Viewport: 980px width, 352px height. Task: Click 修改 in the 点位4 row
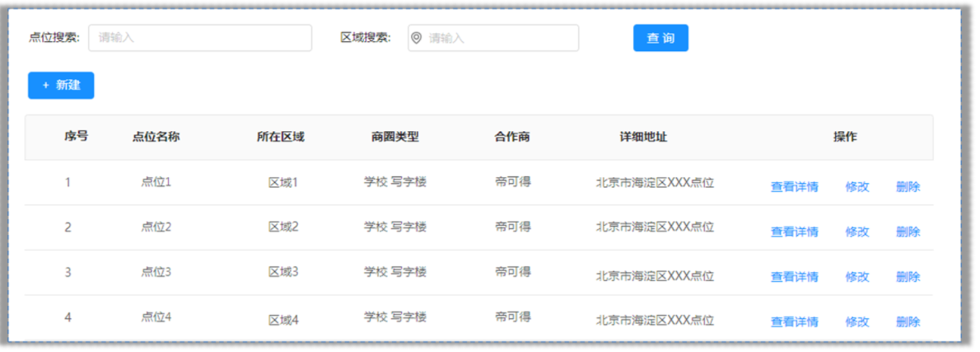point(857,322)
